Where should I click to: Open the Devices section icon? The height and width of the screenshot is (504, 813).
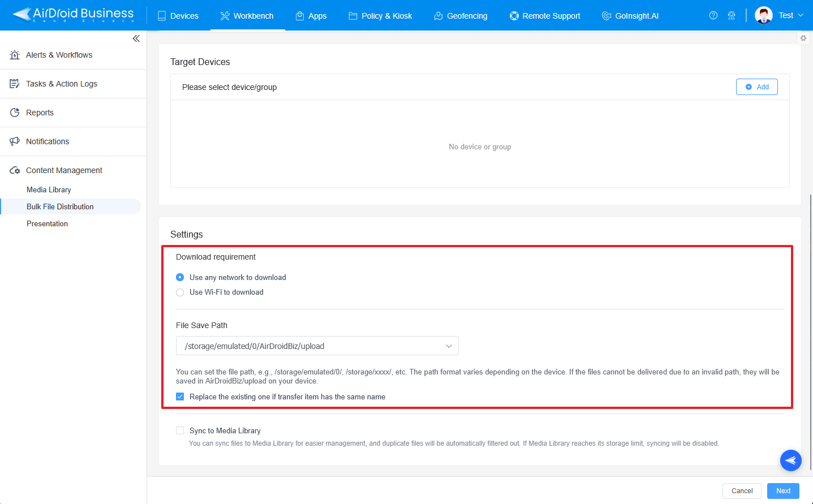(162, 15)
